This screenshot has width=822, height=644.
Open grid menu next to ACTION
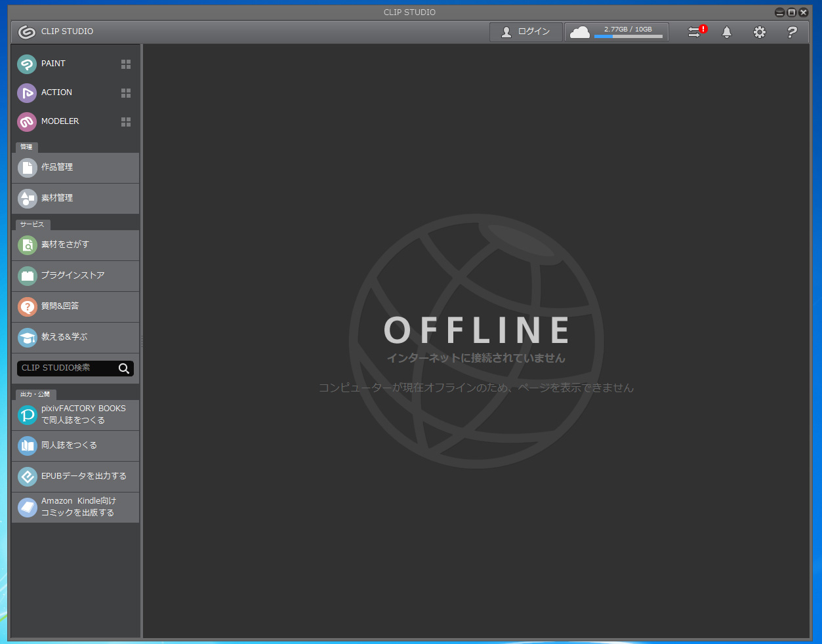[x=126, y=93]
